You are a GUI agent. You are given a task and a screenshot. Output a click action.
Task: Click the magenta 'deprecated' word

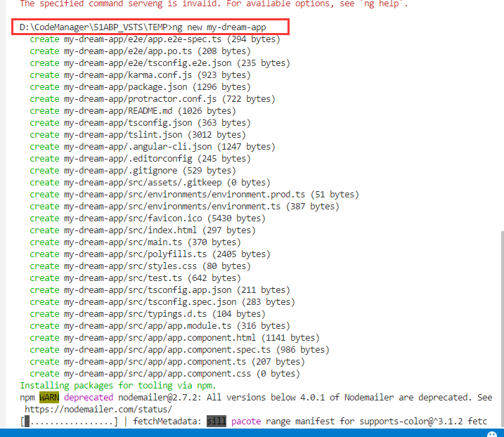89,398
